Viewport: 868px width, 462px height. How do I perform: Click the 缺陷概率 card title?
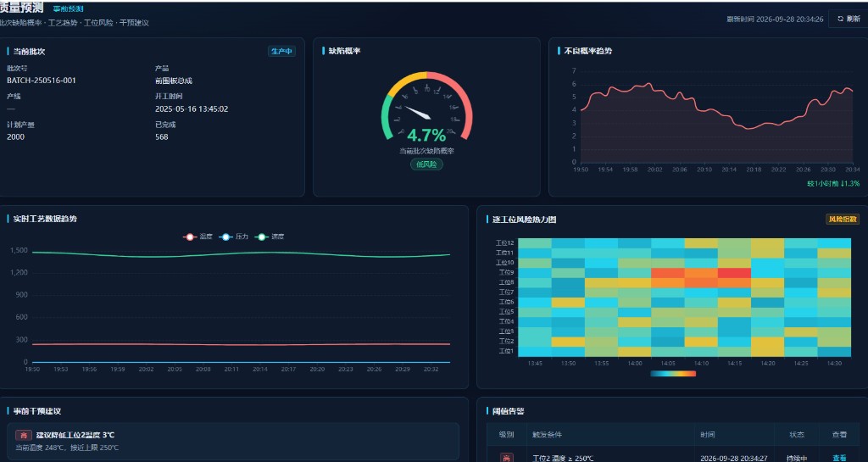(344, 51)
